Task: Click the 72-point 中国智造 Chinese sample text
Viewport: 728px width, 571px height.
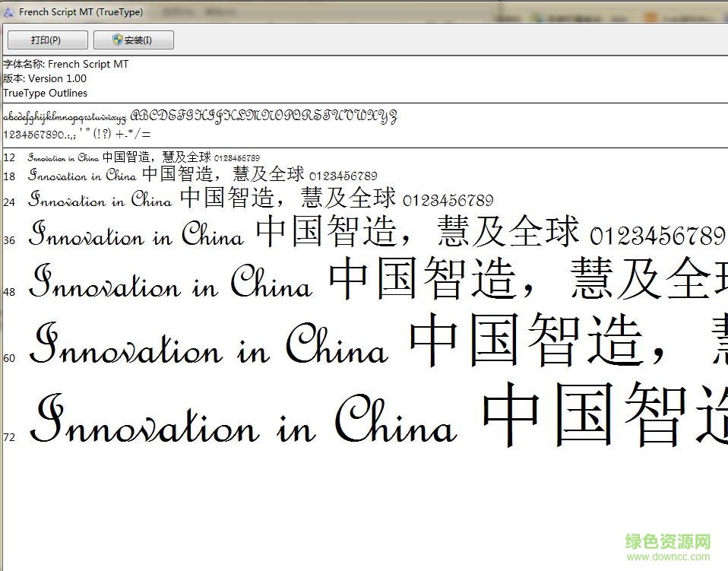Action: [x=604, y=415]
